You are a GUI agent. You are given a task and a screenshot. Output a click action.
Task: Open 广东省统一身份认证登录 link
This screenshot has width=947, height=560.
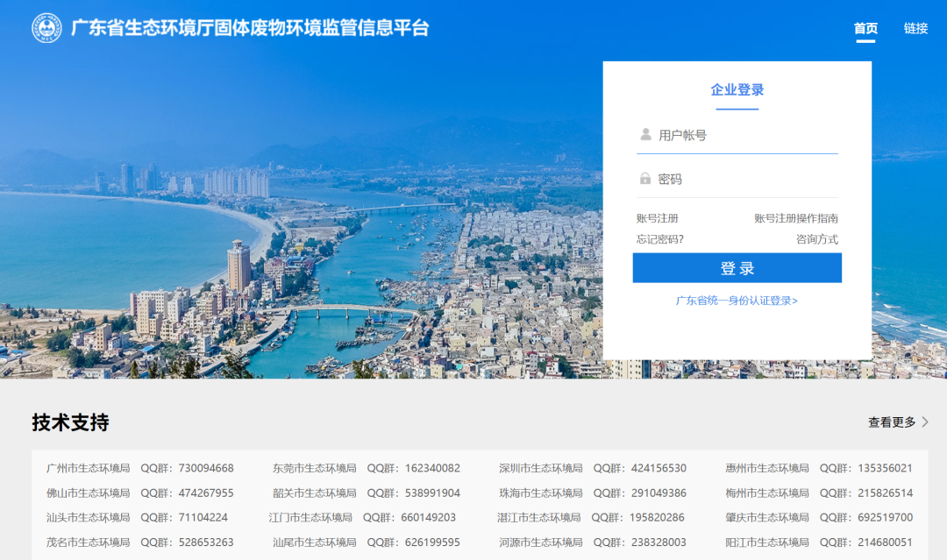[737, 301]
